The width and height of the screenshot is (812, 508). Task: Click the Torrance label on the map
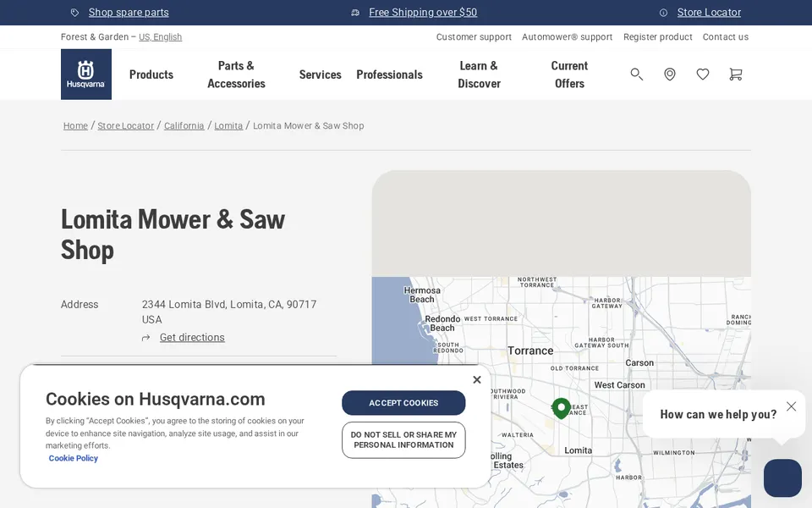530,351
